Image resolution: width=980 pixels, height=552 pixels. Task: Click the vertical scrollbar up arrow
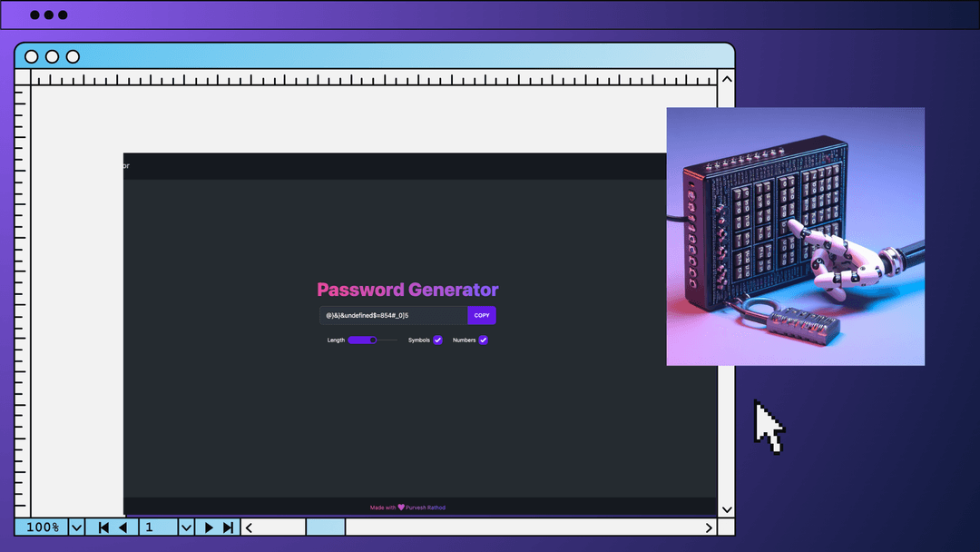(726, 79)
